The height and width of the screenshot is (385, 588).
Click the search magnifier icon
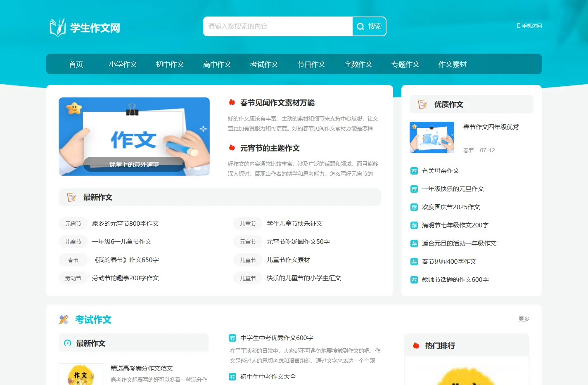click(x=360, y=26)
